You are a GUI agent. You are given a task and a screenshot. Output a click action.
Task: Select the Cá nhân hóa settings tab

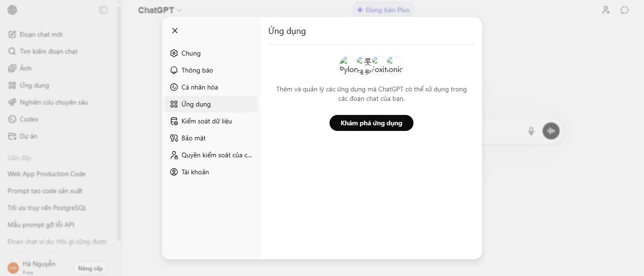coord(199,87)
